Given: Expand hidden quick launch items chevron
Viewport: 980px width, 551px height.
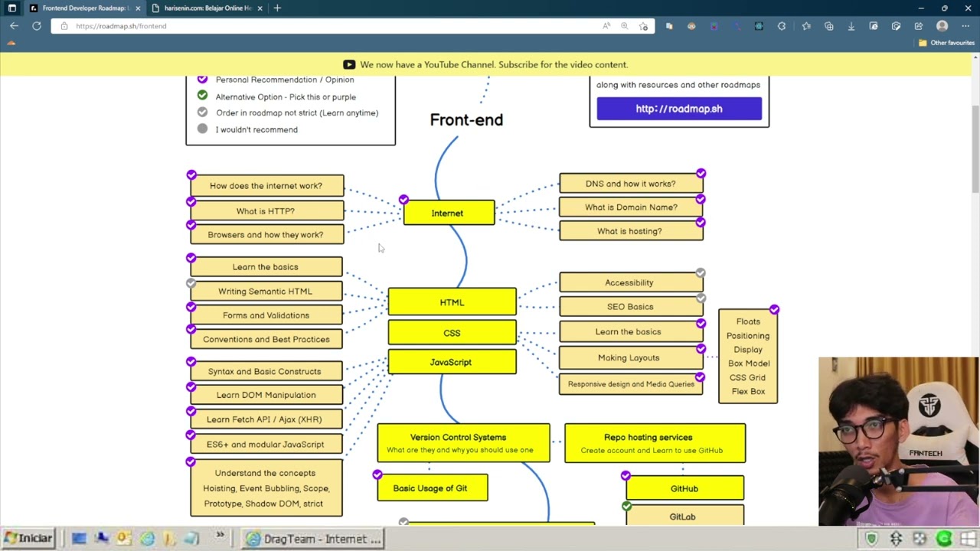Looking at the screenshot, I should [x=220, y=535].
